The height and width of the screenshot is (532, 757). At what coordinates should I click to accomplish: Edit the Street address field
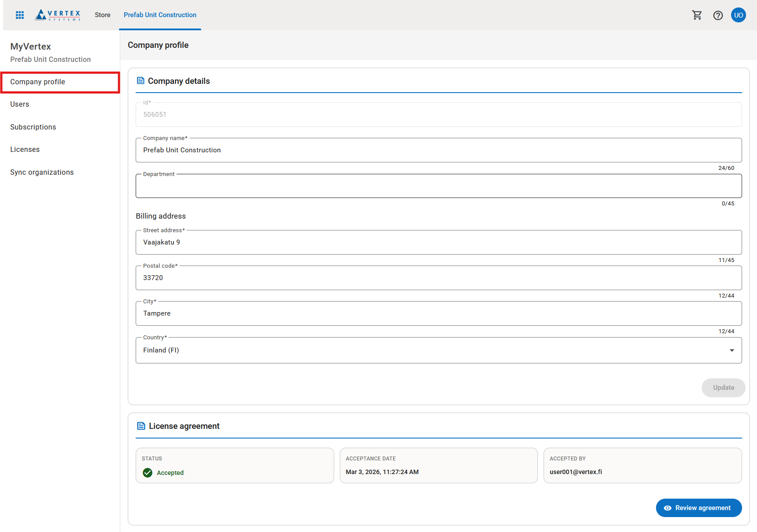[439, 242]
